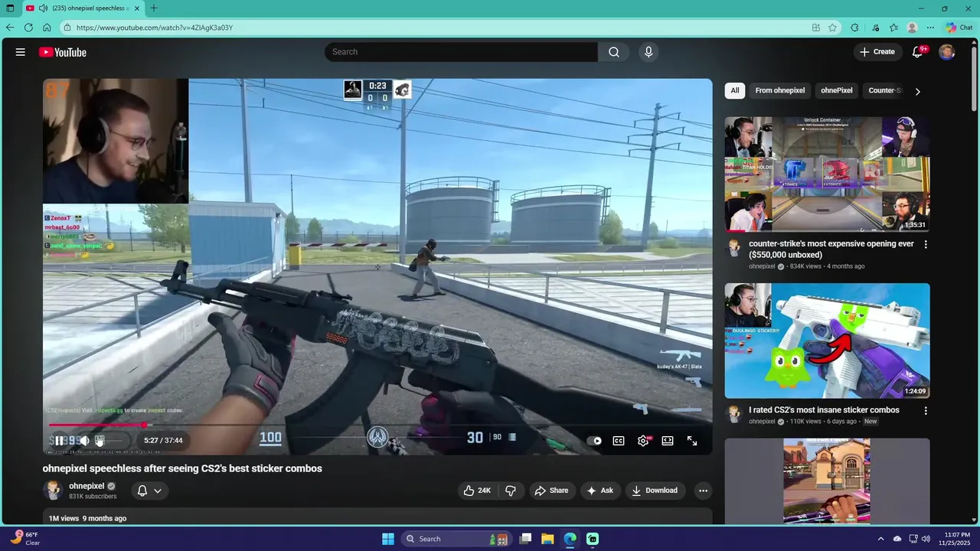Switch to theater mode

click(x=668, y=441)
